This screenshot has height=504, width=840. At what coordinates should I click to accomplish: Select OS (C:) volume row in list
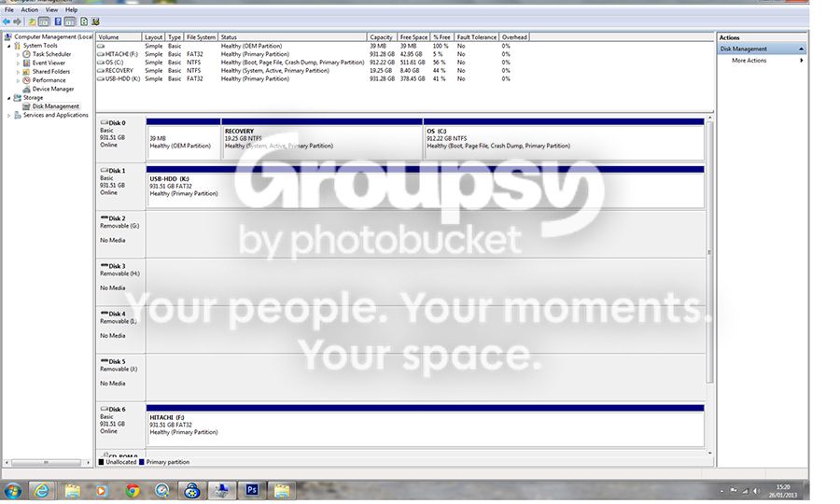pos(303,63)
